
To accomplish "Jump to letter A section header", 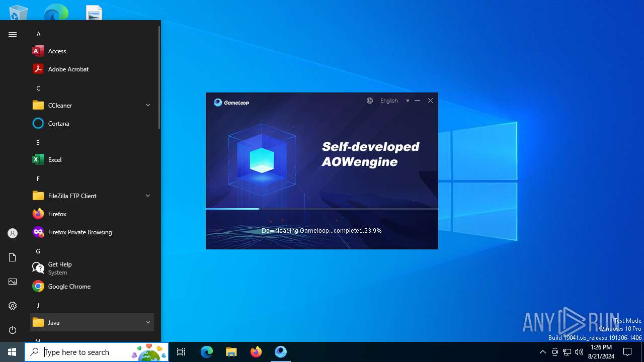I will point(38,34).
